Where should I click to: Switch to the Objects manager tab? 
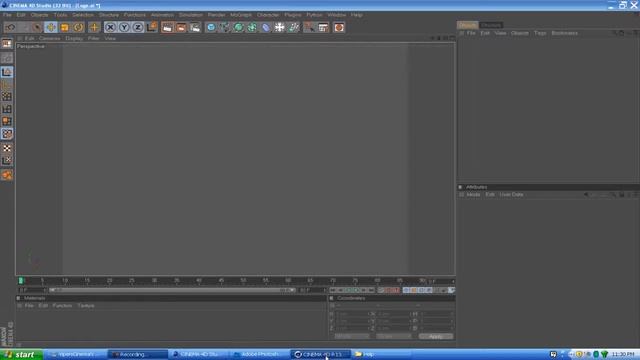pos(467,25)
